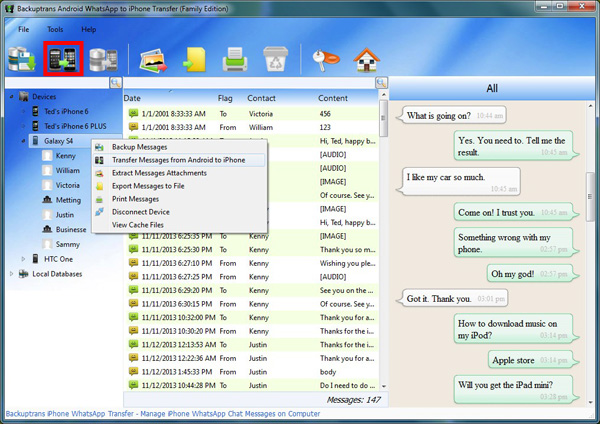Click the message list search field
Screen dimensions: 600x424
point(249,83)
